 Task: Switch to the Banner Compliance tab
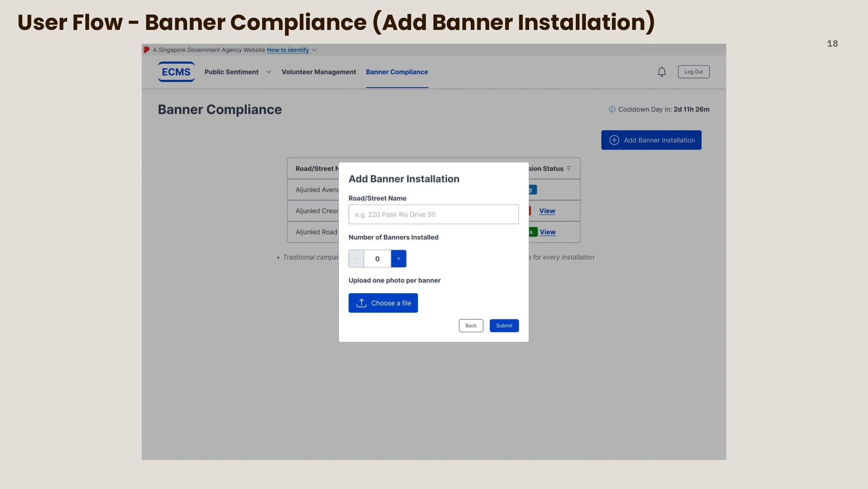[397, 72]
